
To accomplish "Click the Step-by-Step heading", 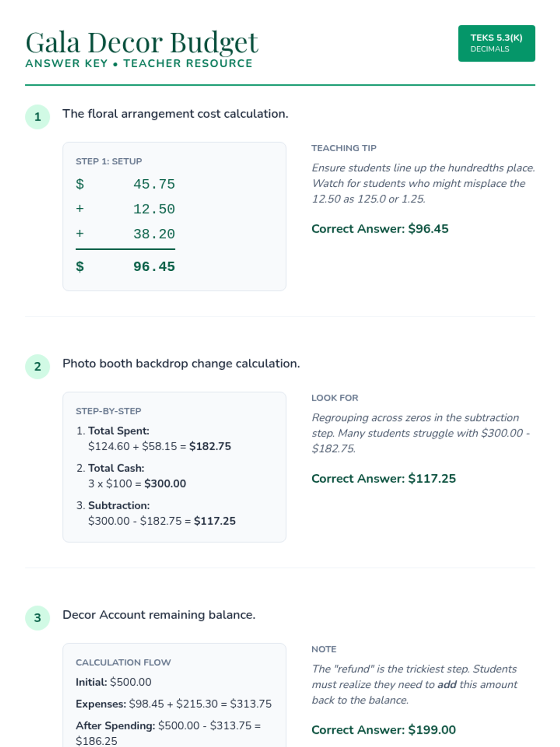I will (x=108, y=411).
